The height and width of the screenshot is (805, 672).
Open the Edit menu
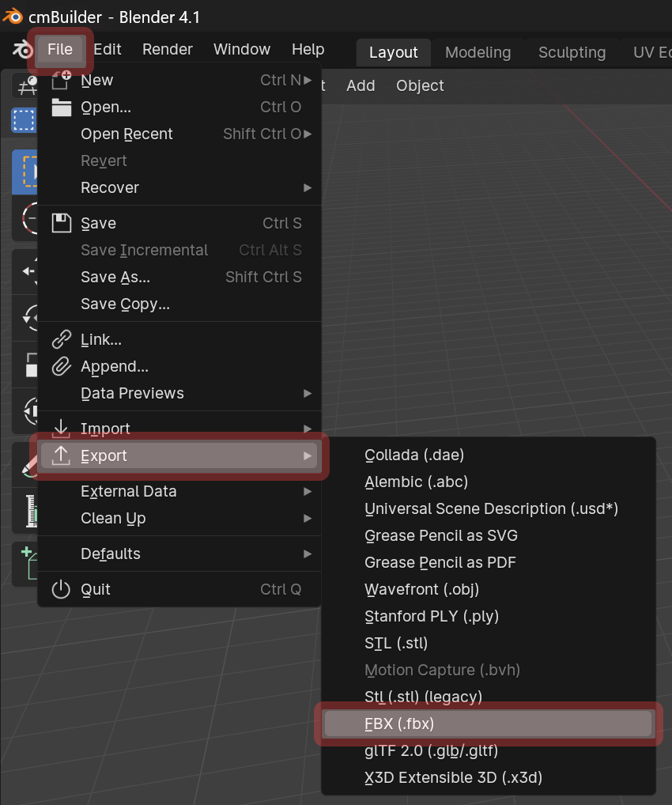tap(108, 49)
